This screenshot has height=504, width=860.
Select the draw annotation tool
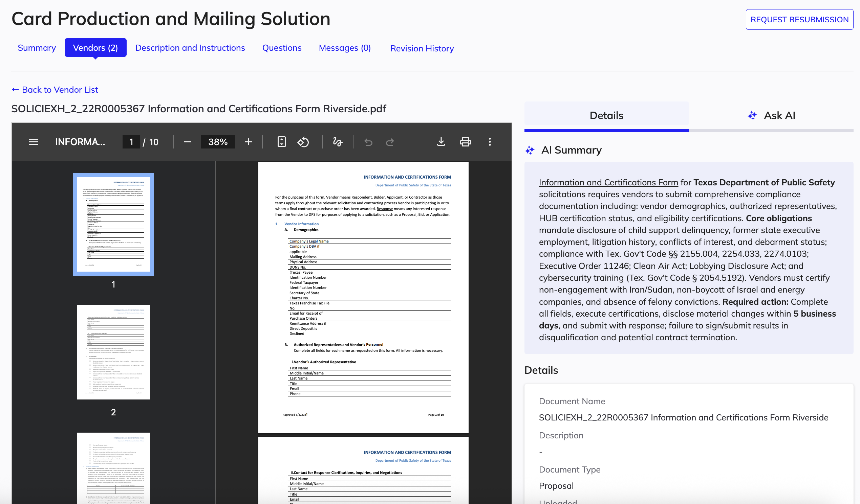338,142
